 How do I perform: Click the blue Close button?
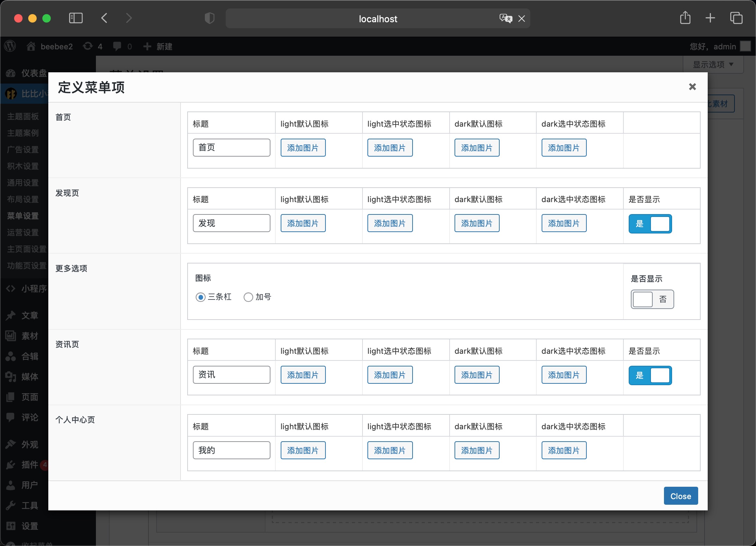coord(681,496)
